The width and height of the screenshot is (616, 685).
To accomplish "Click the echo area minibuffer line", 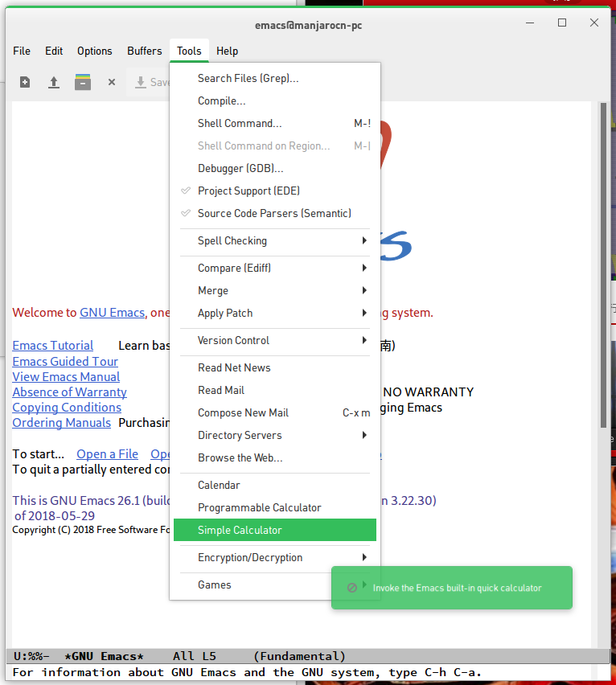I will click(307, 672).
